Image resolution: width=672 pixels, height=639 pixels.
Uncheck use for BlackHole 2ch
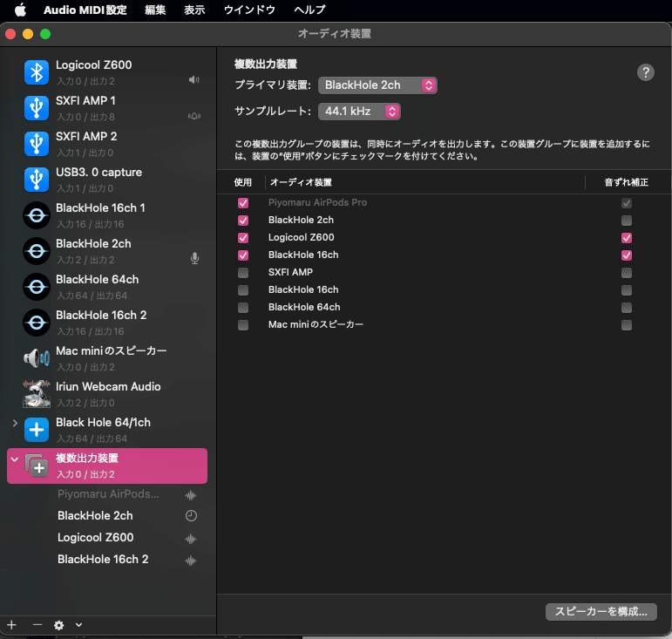(x=243, y=221)
